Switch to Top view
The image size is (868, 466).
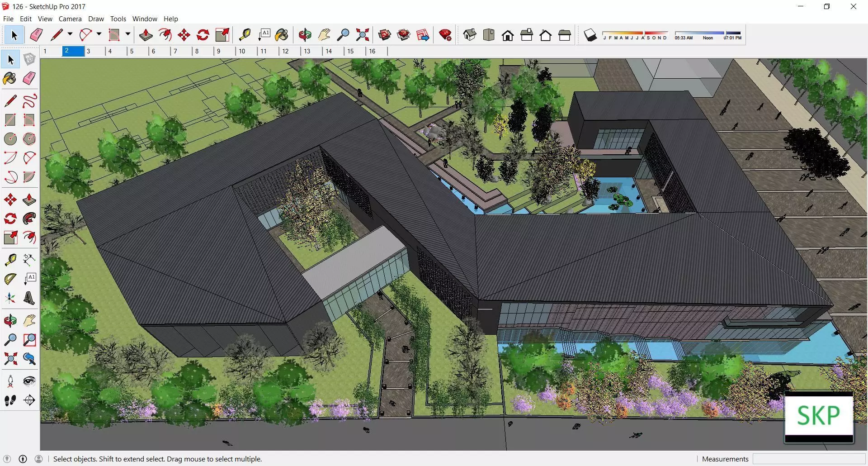pyautogui.click(x=489, y=35)
